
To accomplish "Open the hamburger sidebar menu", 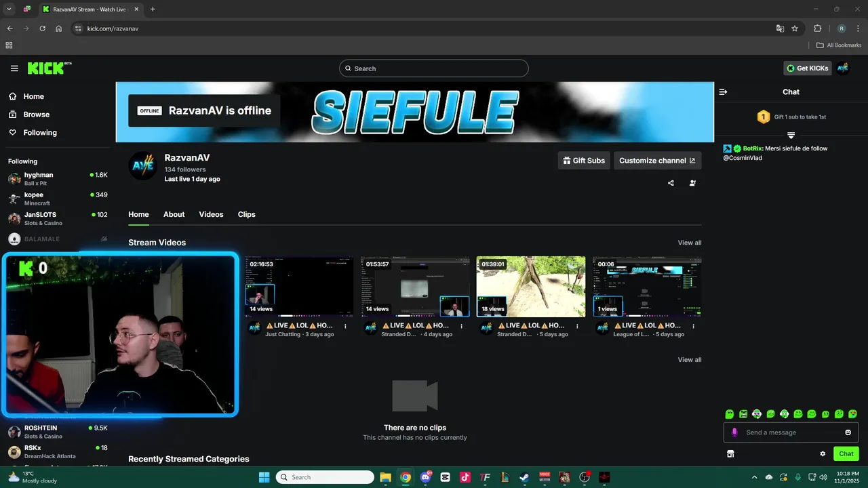I will pyautogui.click(x=14, y=68).
